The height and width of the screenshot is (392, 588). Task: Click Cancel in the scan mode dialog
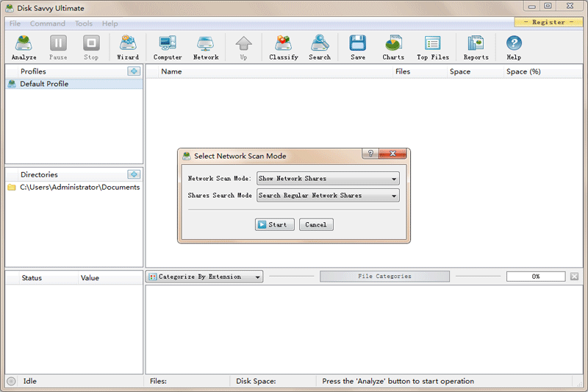tap(316, 224)
